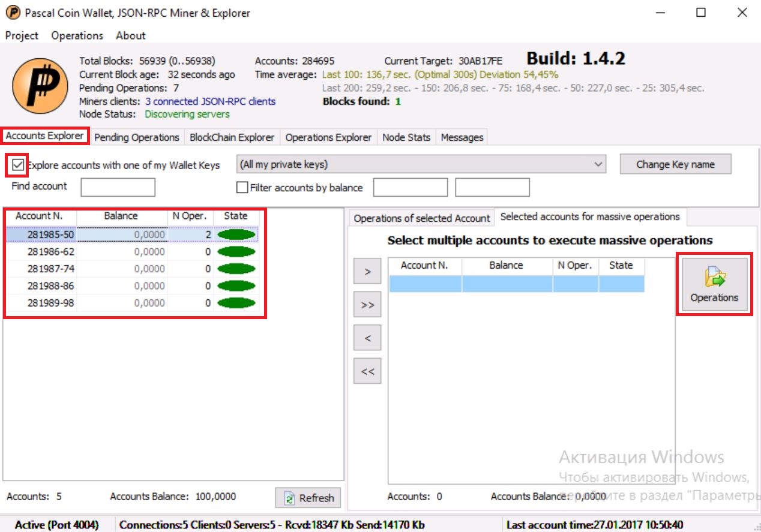Screen dimensions: 761x532
Task: Add selected account with the '>' button
Action: (367, 272)
